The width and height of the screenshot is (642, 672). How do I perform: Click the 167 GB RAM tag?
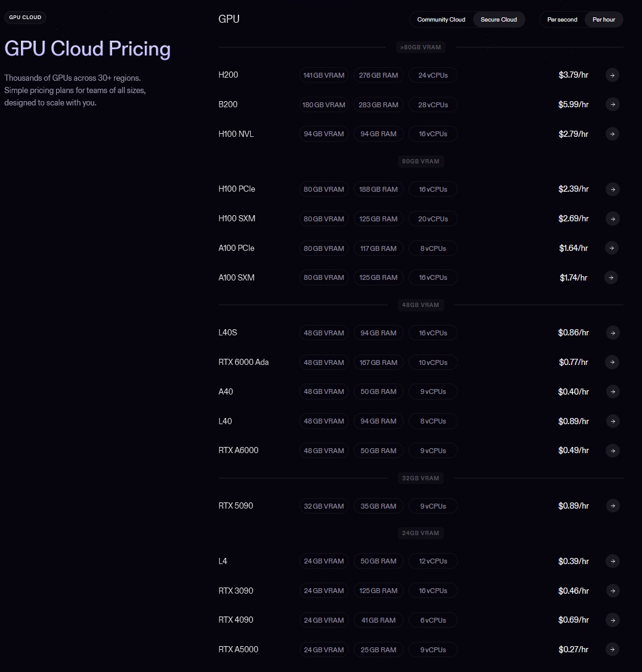coord(378,362)
